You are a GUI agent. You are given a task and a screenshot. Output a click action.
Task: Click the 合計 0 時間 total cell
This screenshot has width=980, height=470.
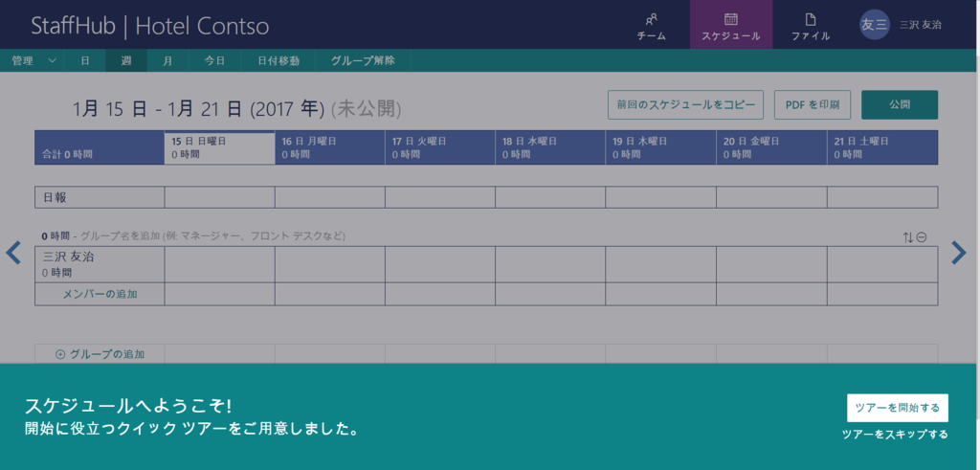pos(100,148)
